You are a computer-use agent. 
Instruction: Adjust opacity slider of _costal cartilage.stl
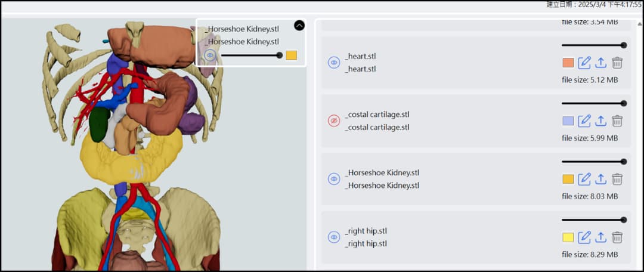[594, 103]
